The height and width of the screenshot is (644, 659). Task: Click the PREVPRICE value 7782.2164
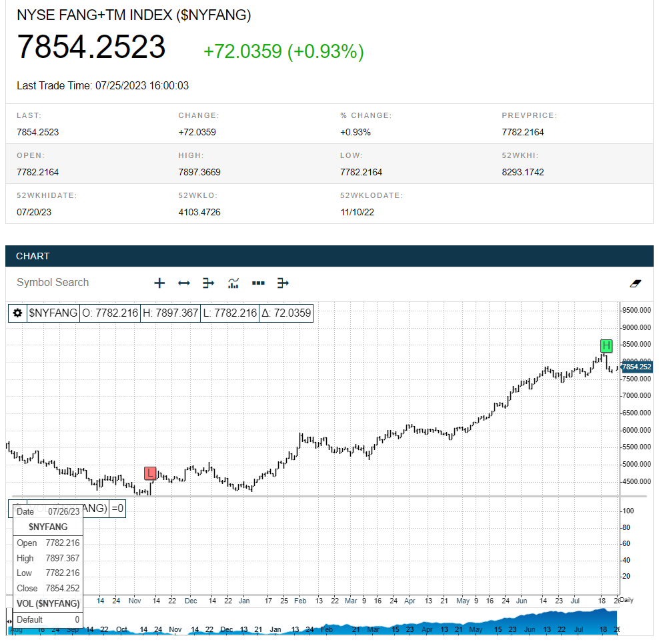[x=522, y=132]
